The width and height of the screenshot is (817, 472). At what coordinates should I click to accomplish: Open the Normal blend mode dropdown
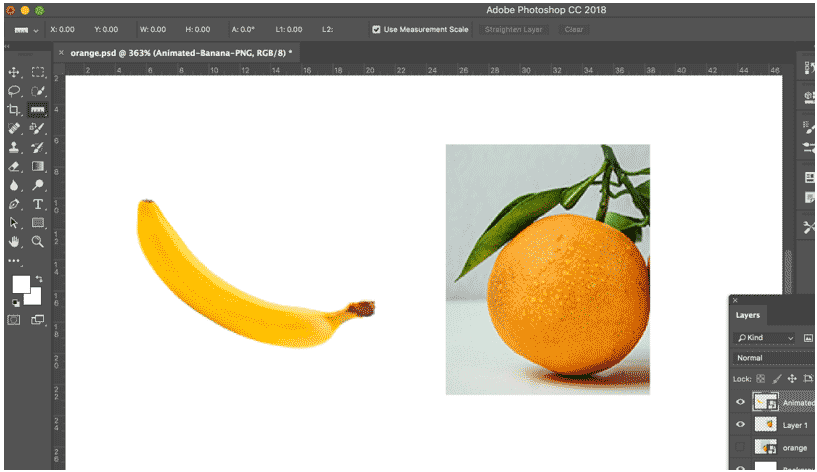pos(773,358)
